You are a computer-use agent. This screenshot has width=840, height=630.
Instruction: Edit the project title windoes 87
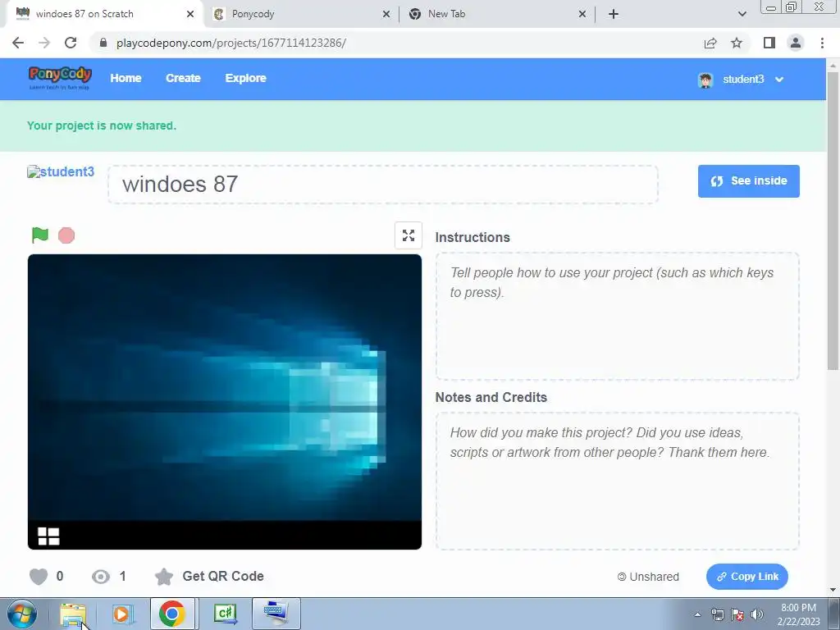coord(383,185)
